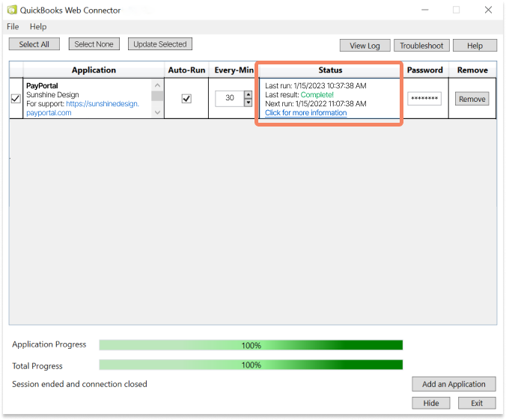
Task: Open the Help menu
Action: point(38,26)
